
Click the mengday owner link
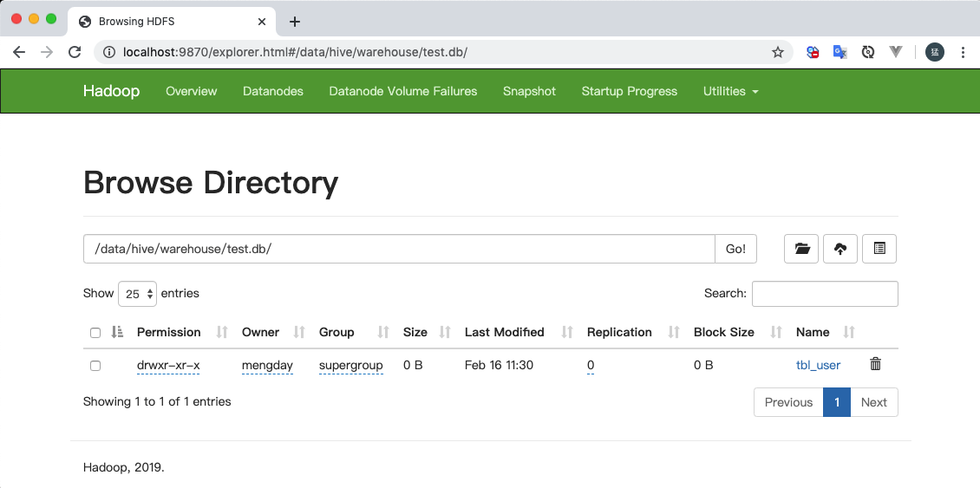(267, 365)
